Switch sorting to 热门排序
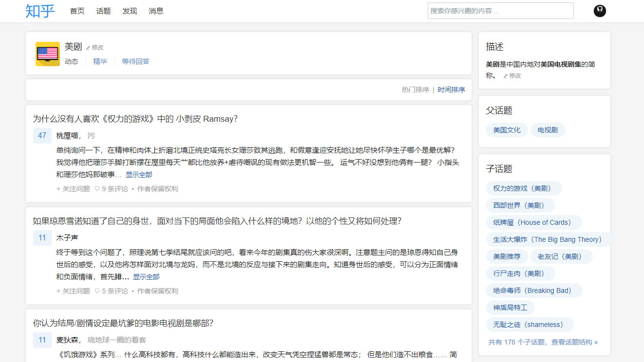Viewport: 644px width, 362px height. tap(415, 90)
